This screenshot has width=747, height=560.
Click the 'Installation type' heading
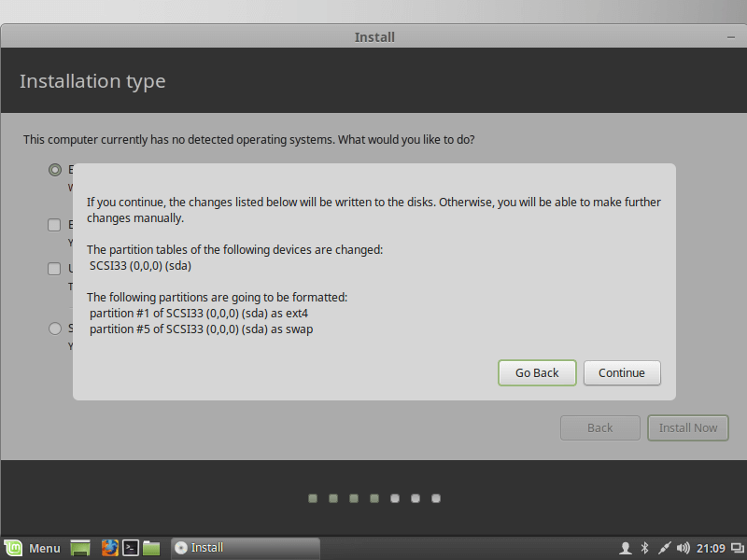92,81
